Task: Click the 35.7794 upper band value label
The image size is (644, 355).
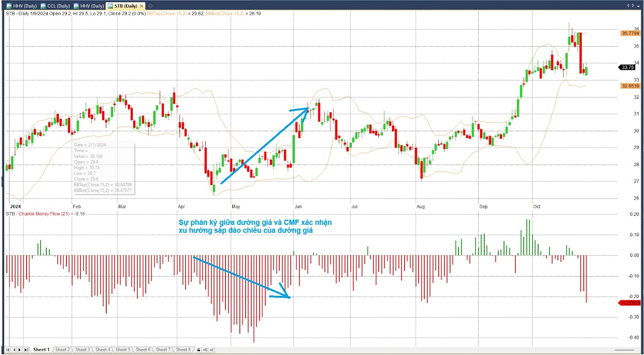Action: pyautogui.click(x=630, y=33)
